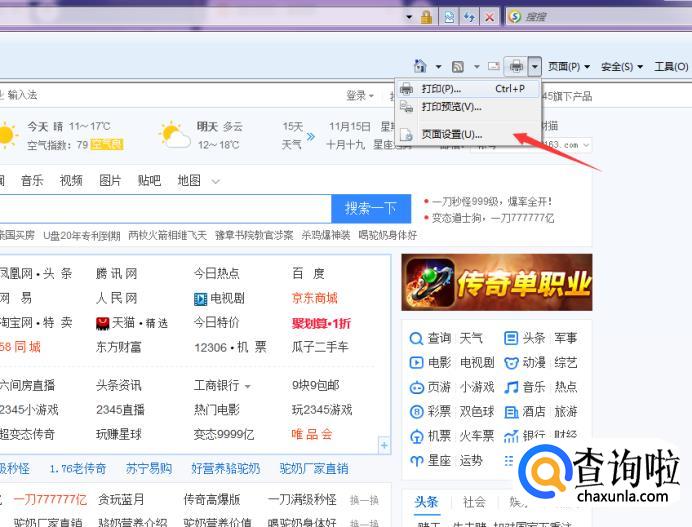Click the 酒店 hotel icon
The width and height of the screenshot is (692, 527).
point(511,412)
